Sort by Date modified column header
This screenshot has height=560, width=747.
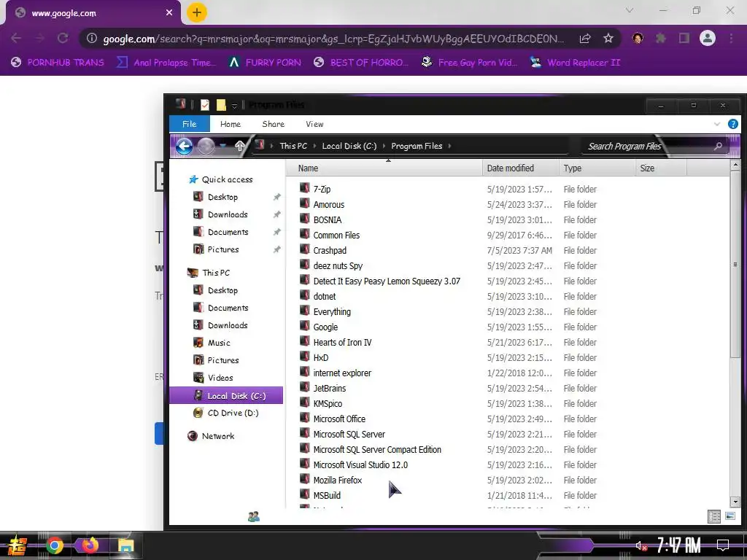[520, 168]
